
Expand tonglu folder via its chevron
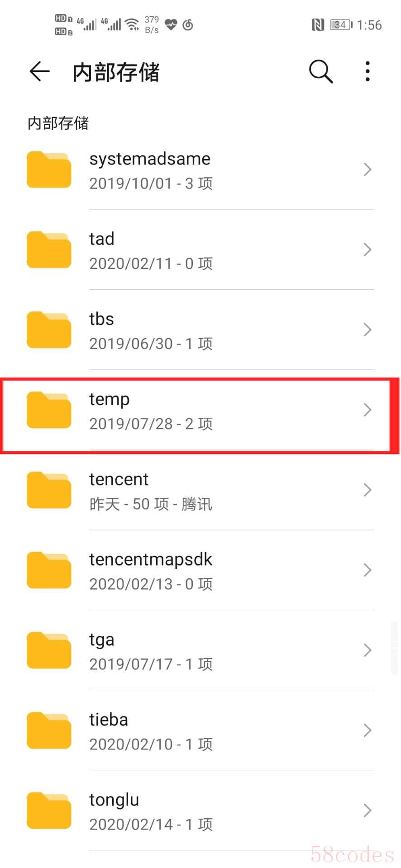pyautogui.click(x=368, y=810)
